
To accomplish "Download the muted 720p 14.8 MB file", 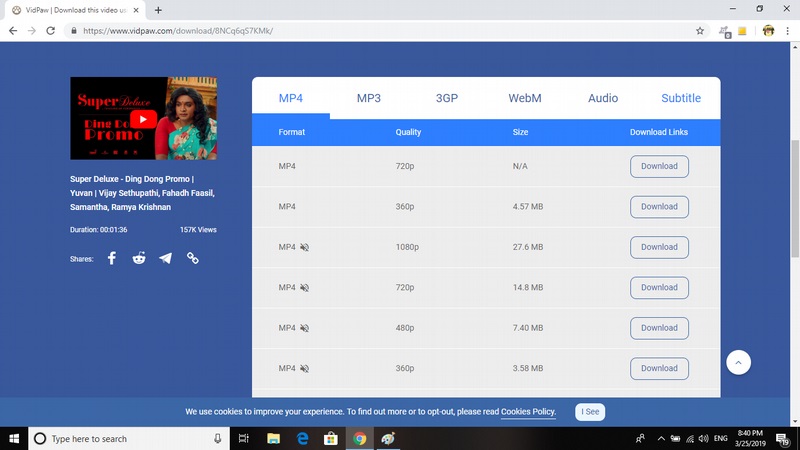I will pyautogui.click(x=659, y=287).
